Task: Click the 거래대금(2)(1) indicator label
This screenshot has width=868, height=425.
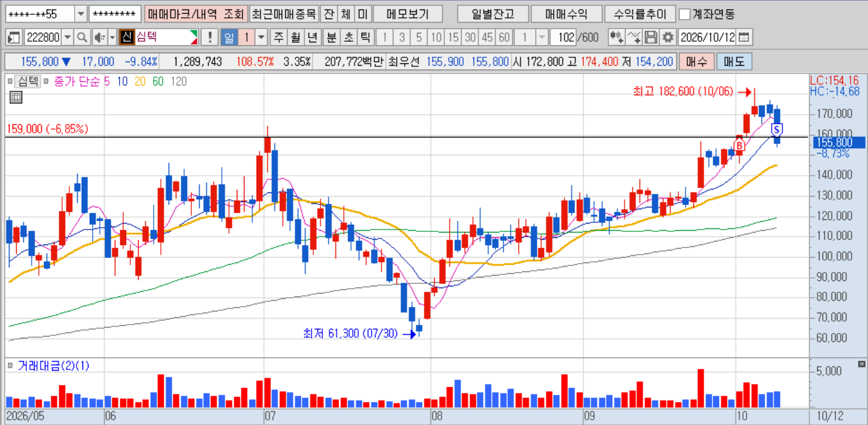Action: 53,365
